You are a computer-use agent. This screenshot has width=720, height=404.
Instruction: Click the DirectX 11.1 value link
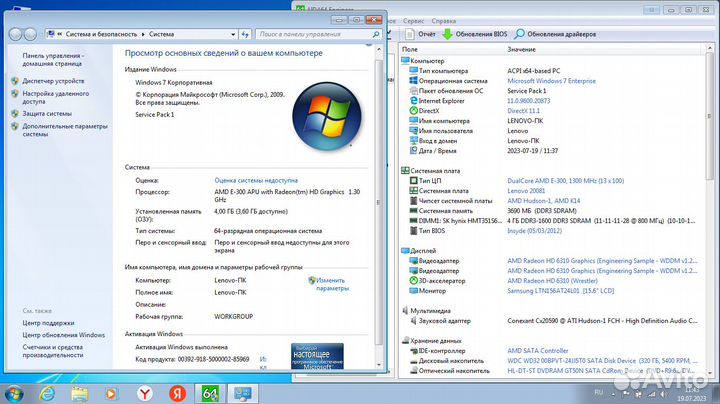point(523,111)
